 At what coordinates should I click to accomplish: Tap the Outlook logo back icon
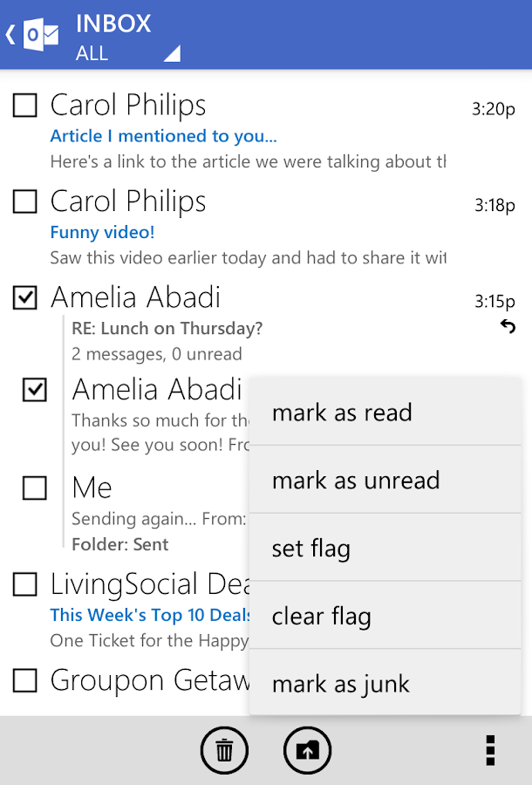click(32, 35)
